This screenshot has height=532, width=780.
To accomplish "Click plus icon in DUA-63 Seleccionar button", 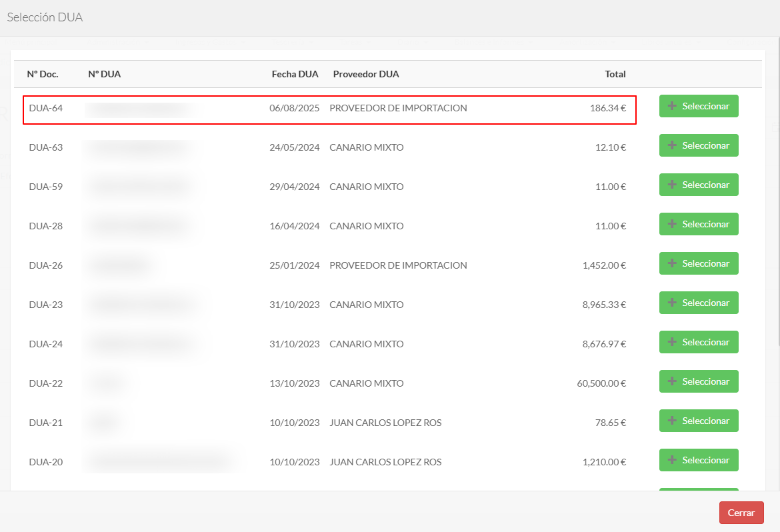I will point(672,146).
